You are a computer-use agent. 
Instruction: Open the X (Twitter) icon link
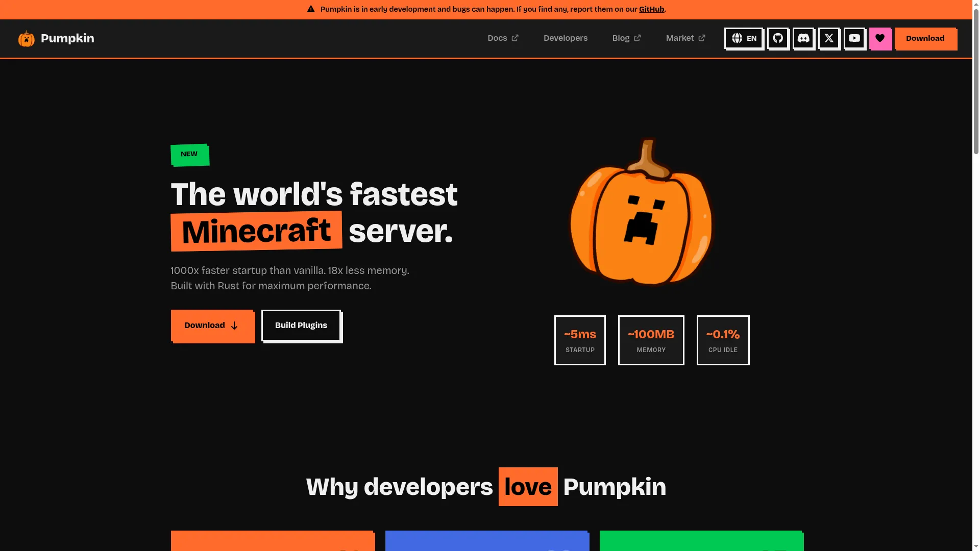point(829,38)
